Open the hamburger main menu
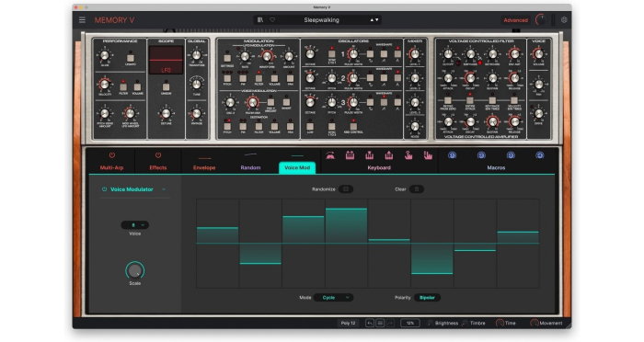 coord(82,19)
